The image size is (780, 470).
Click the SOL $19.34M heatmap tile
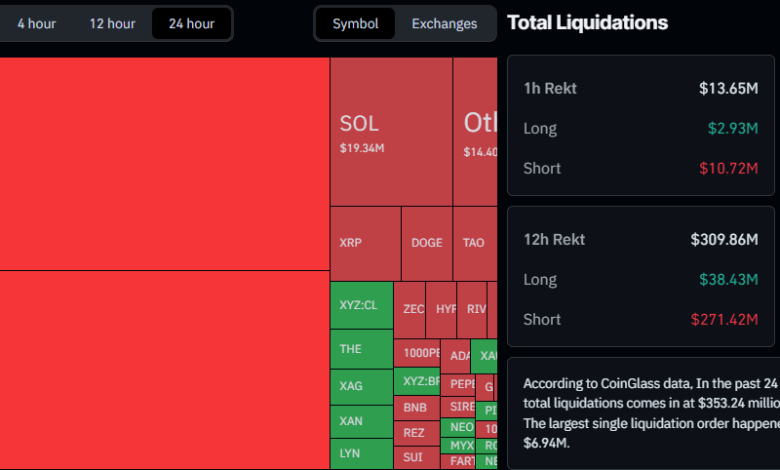391,132
